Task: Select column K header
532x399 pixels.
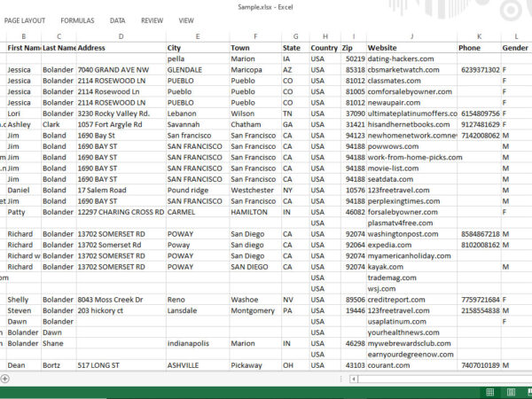Action: click(479, 36)
